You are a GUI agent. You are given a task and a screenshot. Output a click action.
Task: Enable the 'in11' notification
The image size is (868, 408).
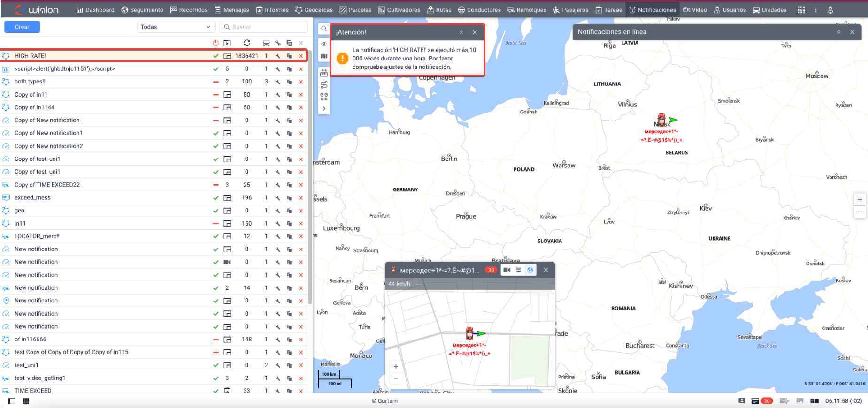click(216, 224)
